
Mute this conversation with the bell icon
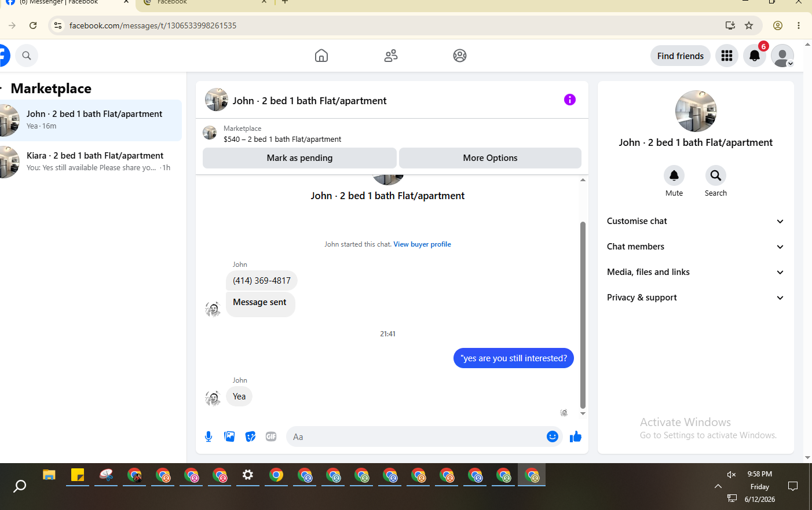pyautogui.click(x=674, y=175)
